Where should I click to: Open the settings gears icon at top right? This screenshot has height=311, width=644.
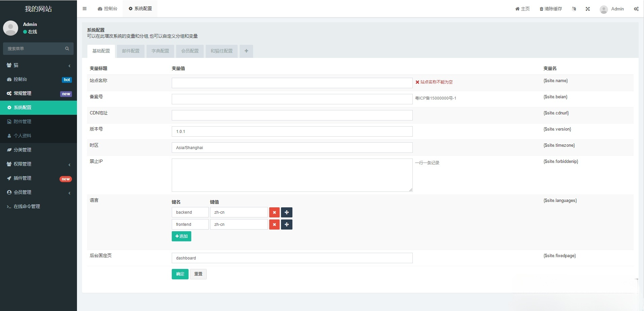[636, 9]
